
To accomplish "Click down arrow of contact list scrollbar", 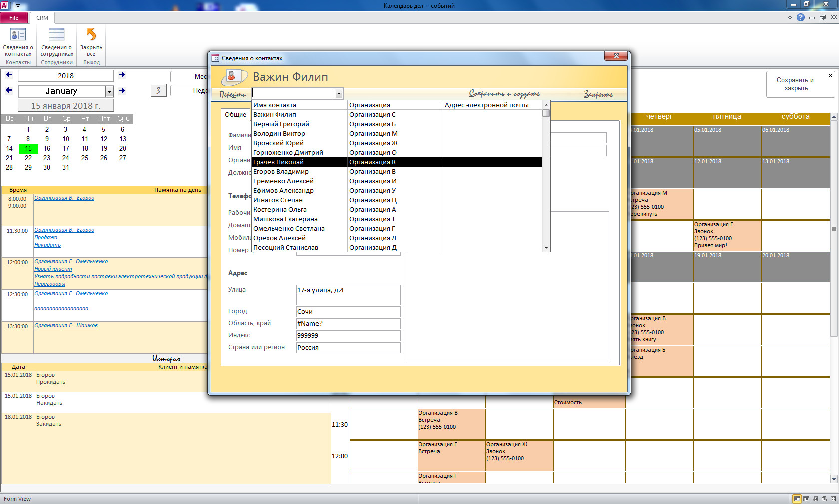I will coord(546,248).
